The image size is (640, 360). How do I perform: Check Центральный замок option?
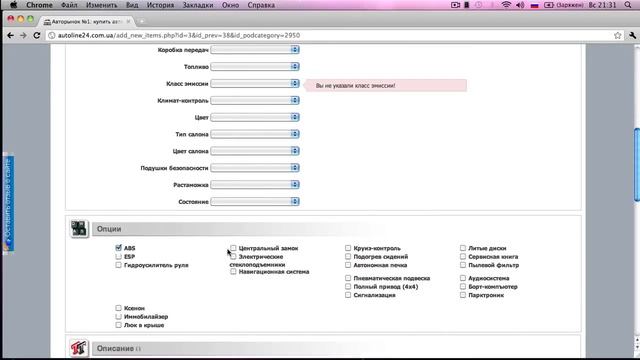[x=233, y=248]
